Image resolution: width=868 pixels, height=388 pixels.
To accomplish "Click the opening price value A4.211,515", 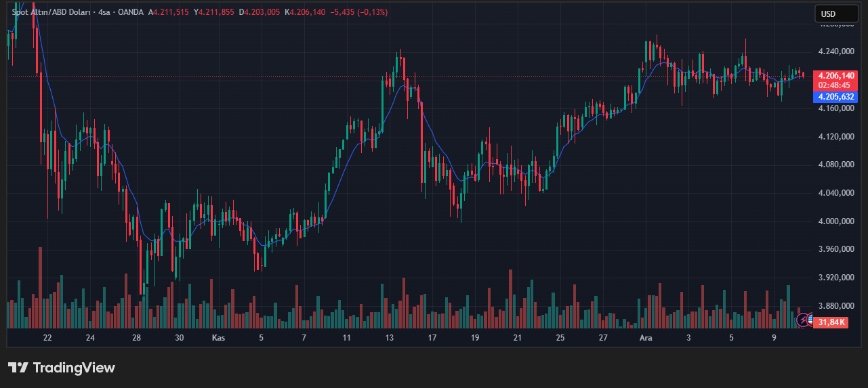I will click(169, 12).
